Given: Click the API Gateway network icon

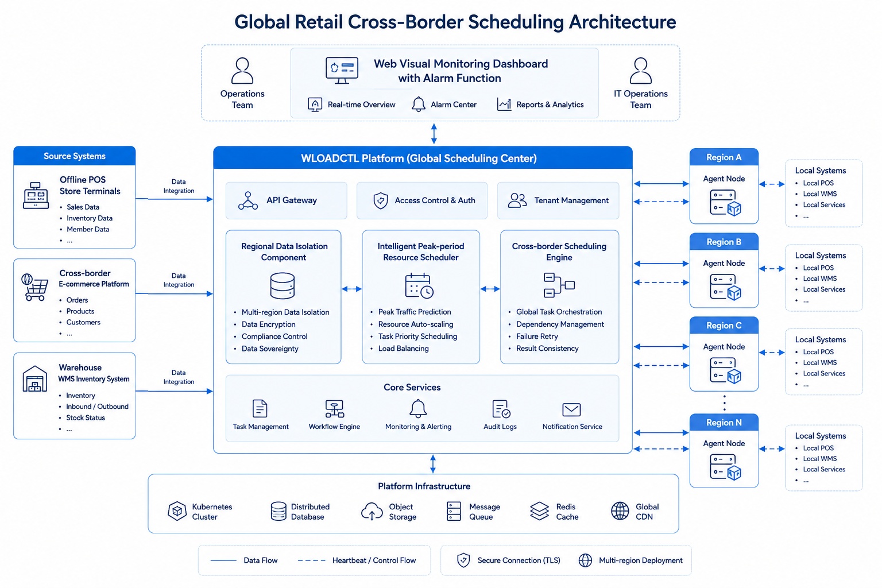Looking at the screenshot, I should (248, 200).
